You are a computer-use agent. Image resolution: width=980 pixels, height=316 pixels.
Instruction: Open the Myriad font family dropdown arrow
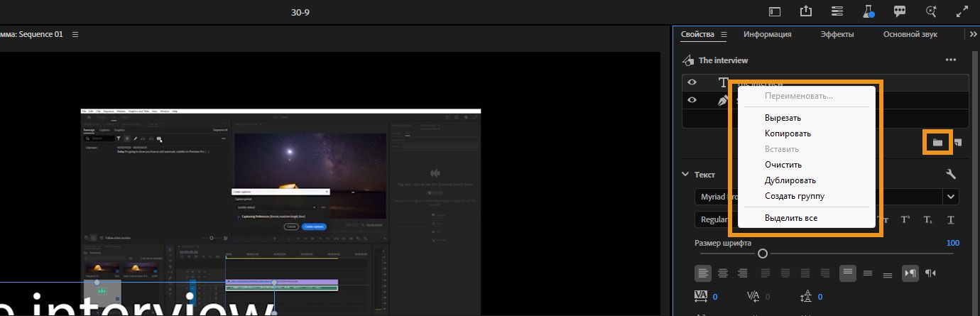[x=950, y=197]
